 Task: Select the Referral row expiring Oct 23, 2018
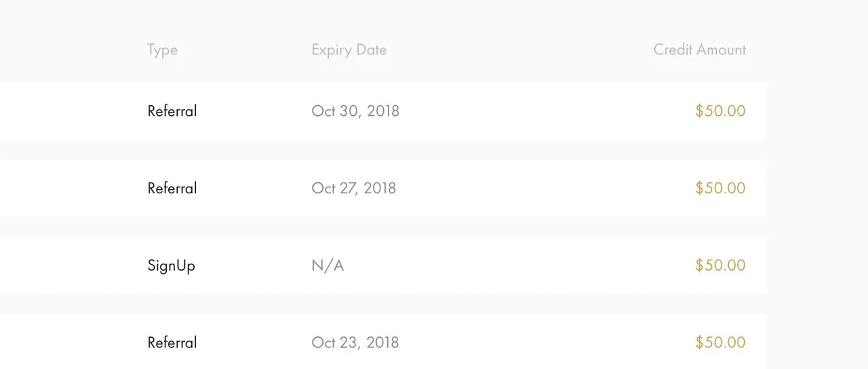[384, 342]
